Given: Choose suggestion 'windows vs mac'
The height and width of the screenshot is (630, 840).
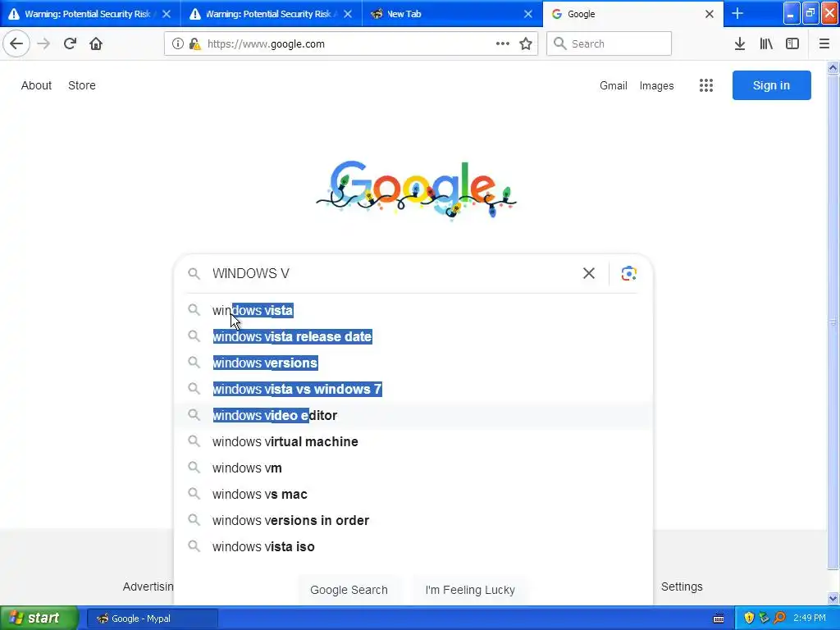Looking at the screenshot, I should [x=413, y=494].
